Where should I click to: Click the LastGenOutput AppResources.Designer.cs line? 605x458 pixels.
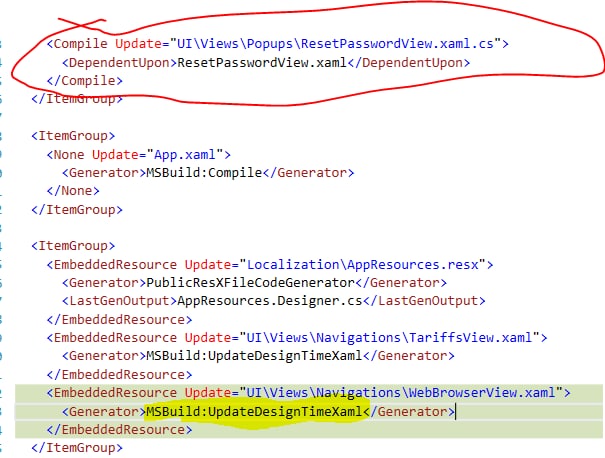pyautogui.click(x=274, y=301)
